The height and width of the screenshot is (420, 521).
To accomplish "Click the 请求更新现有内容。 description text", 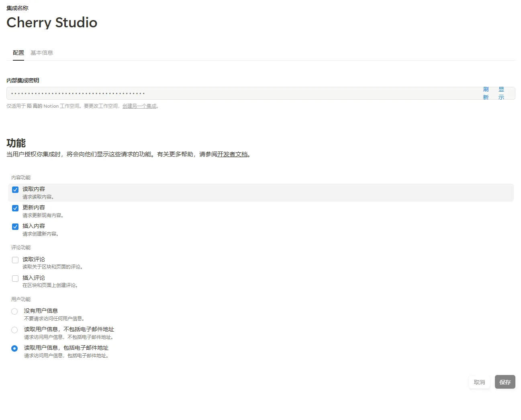I will click(x=43, y=215).
